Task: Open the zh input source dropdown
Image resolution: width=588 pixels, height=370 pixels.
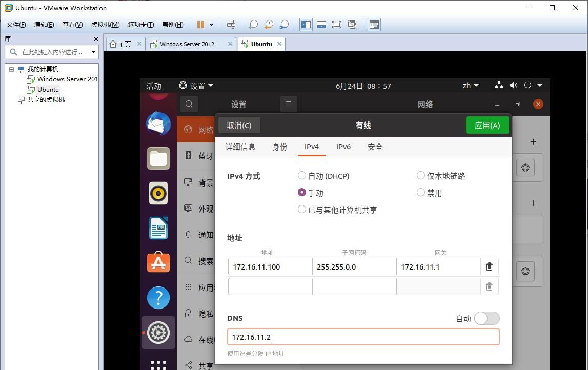Action: [x=470, y=85]
